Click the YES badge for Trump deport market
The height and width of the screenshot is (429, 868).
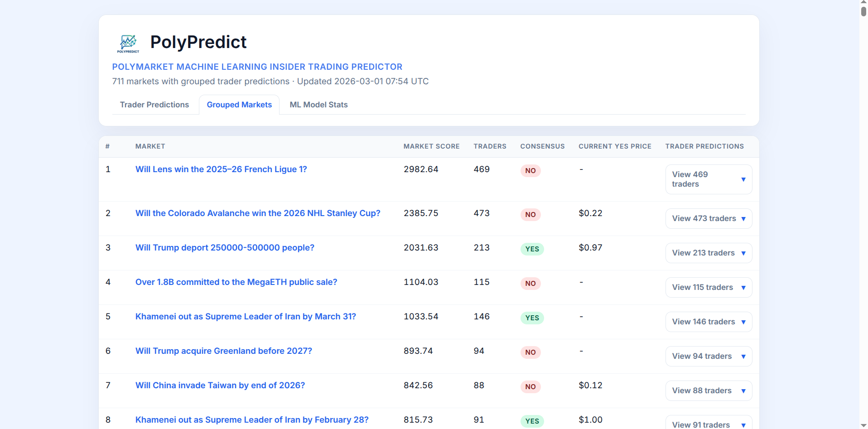point(532,249)
